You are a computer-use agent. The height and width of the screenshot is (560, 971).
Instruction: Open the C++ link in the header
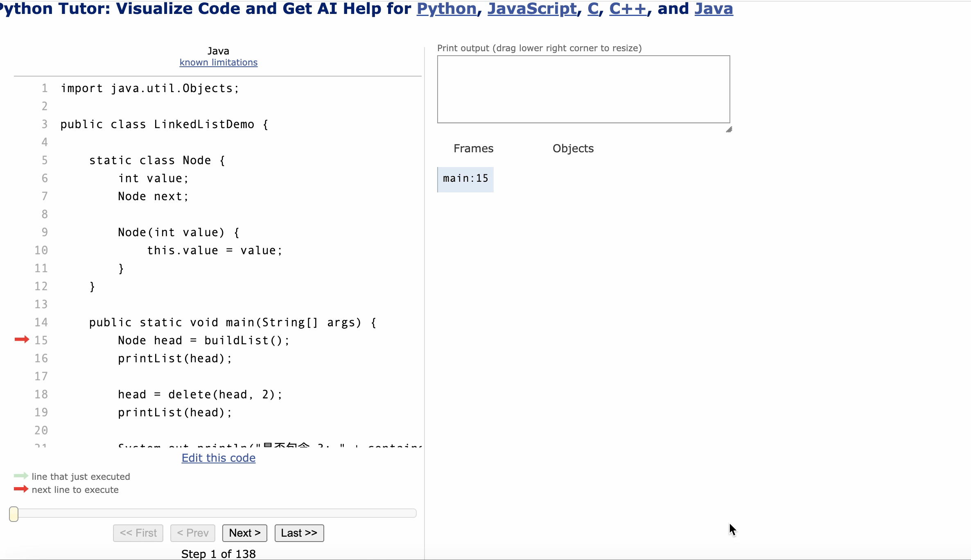[x=628, y=9]
